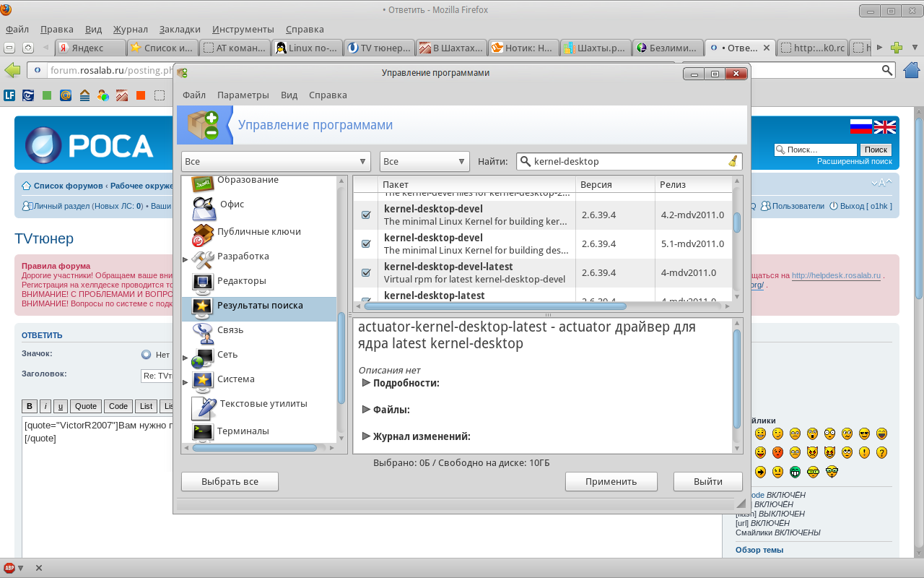The width and height of the screenshot is (924, 578).
Task: Click category list horizontal scrollbar
Action: pos(255,448)
